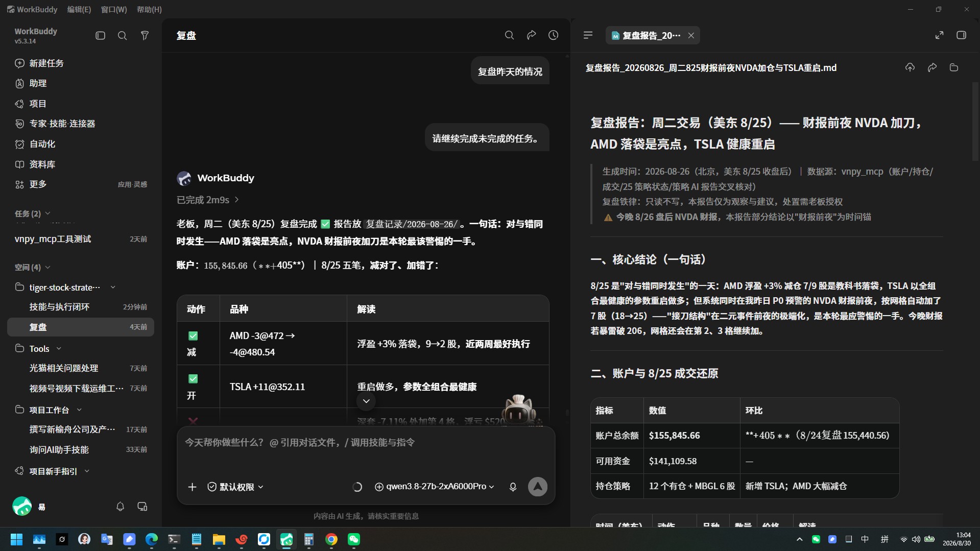Open qwen3.8-27b-2xA6000Pro model selector
This screenshot has height=551, width=980.
coord(435,487)
